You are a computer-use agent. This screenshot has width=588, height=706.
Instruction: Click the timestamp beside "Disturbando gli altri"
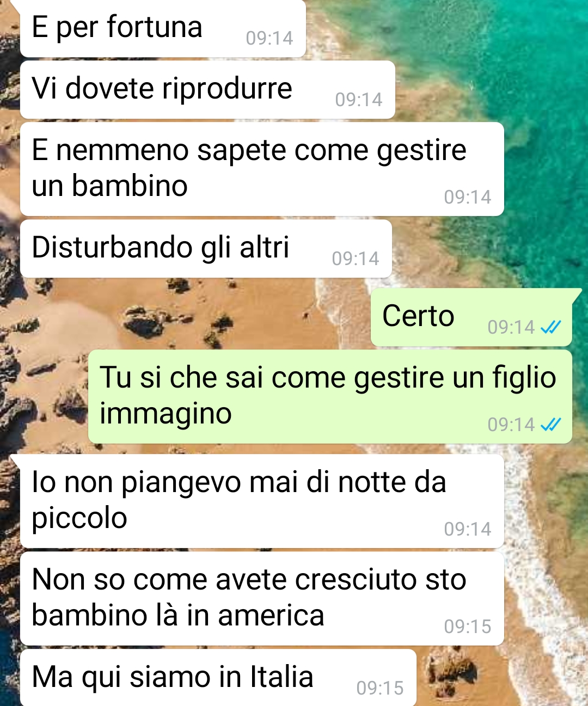click(356, 259)
